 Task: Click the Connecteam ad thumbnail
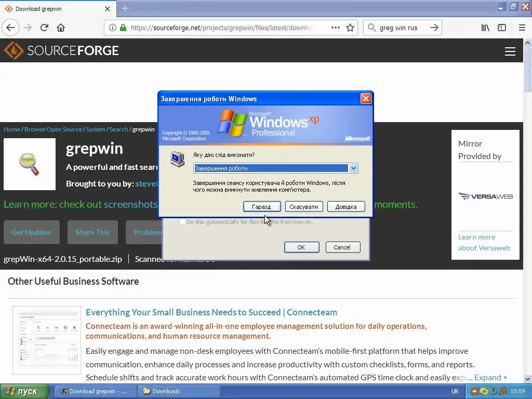(47, 340)
